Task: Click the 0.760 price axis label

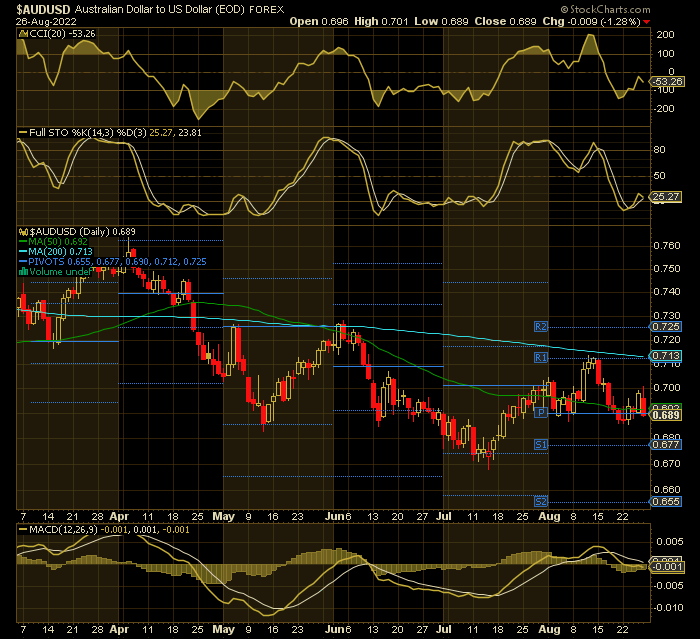Action: click(x=667, y=246)
